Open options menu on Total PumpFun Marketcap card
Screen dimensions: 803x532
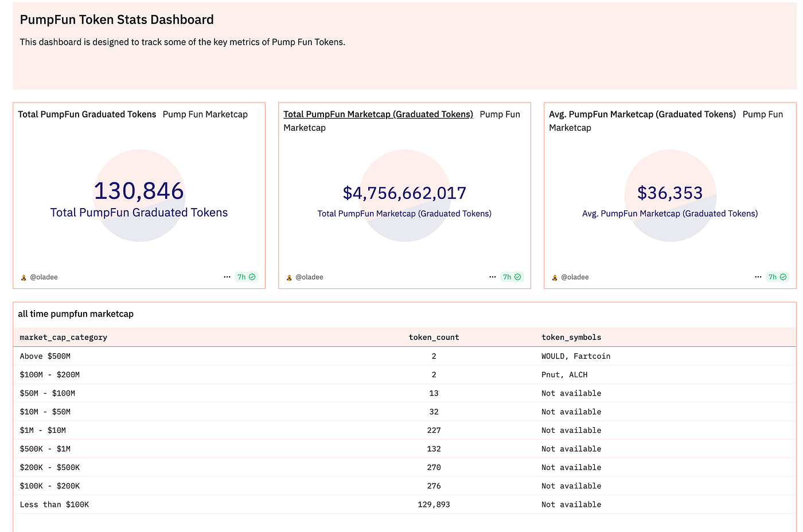[493, 277]
